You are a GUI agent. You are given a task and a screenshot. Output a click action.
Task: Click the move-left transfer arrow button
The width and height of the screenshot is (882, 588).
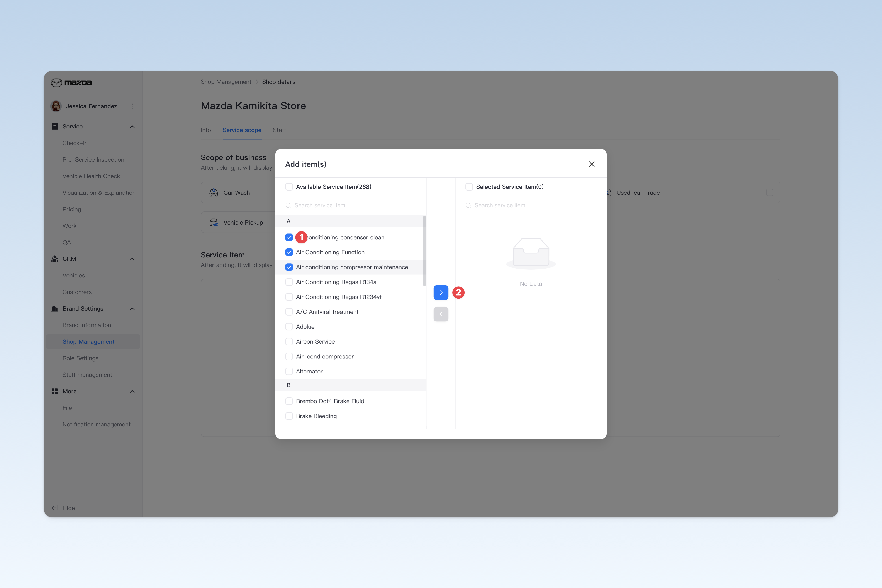coord(441,314)
